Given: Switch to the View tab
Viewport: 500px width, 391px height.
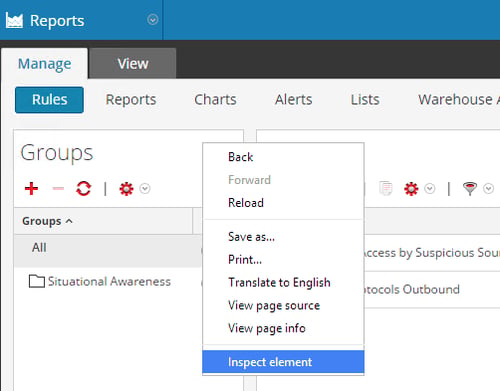Looking at the screenshot, I should tap(133, 63).
